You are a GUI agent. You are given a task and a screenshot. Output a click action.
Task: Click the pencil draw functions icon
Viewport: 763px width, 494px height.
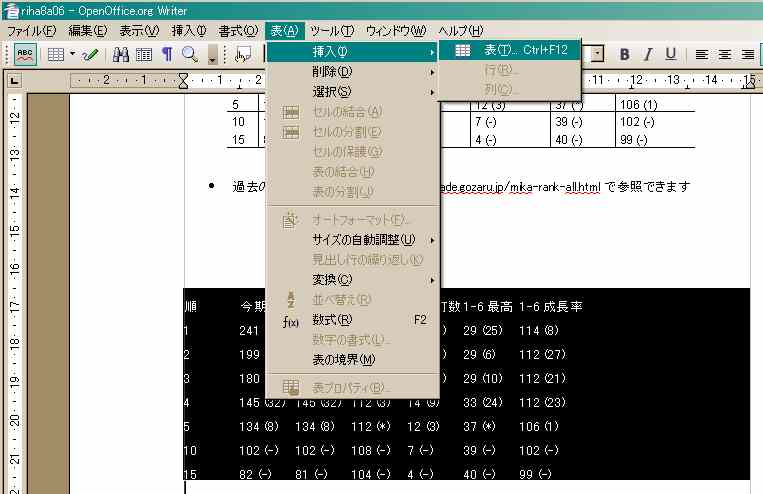90,54
